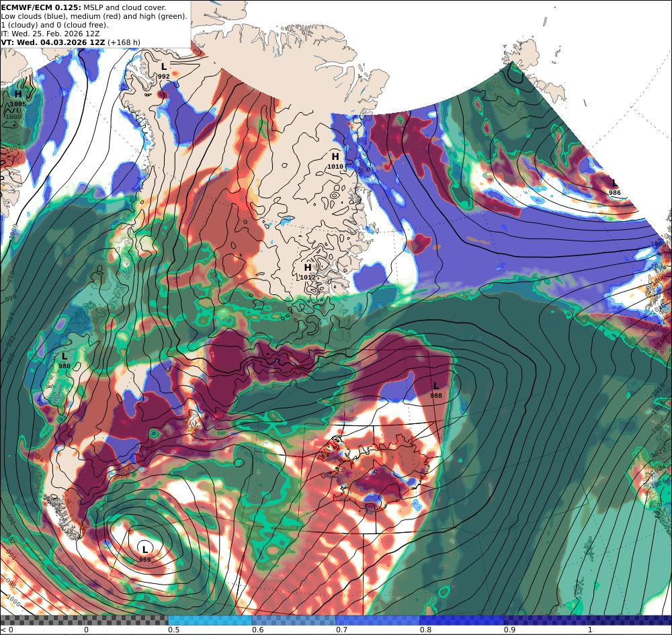
Task: Click the 0.8 colorbar segment
Action: [462, 620]
